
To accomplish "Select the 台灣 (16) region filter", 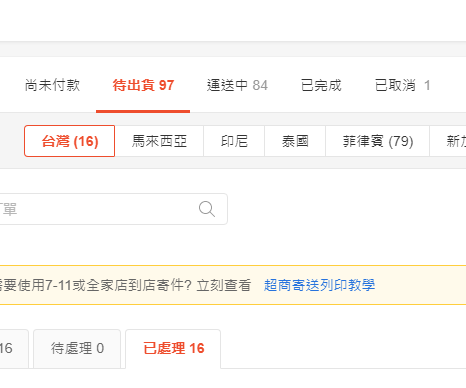I will click(70, 141).
